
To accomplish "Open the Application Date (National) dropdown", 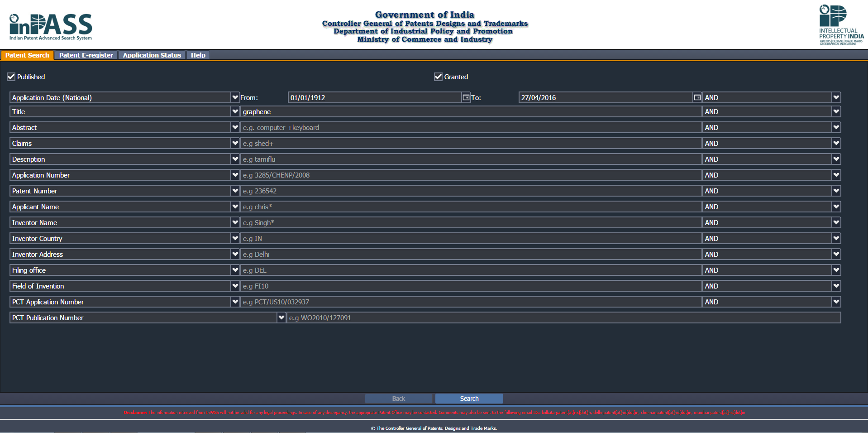I will tap(235, 97).
